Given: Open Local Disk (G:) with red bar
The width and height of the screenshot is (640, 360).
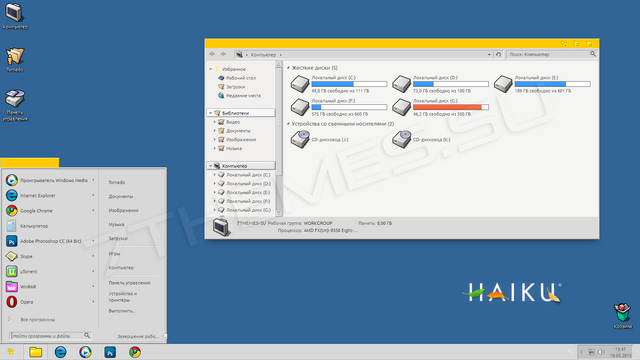Looking at the screenshot, I should (x=402, y=107).
